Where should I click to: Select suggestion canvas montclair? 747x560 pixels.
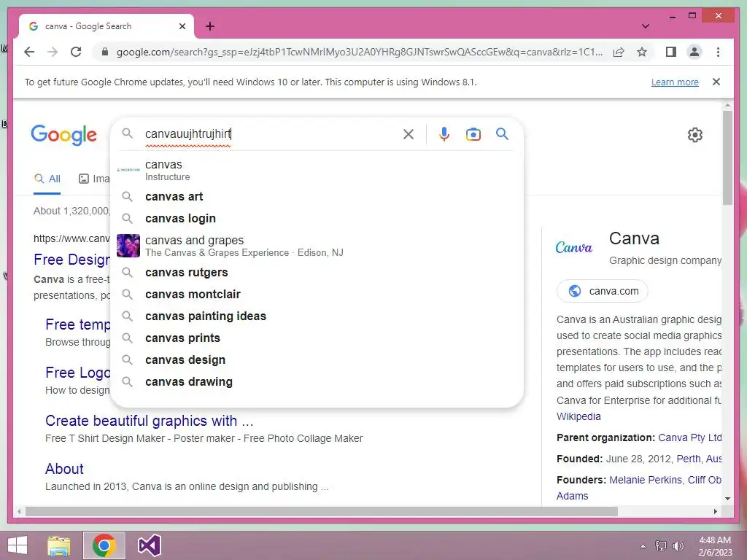coord(317,295)
